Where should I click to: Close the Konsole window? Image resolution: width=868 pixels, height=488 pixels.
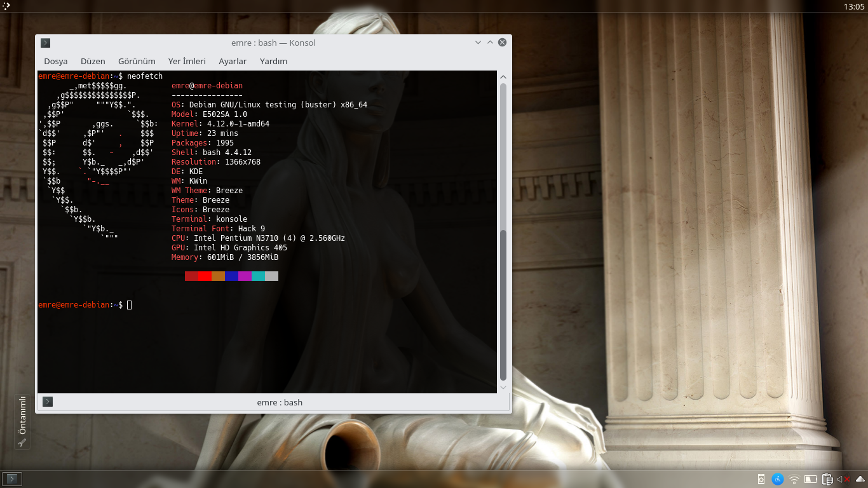click(502, 43)
